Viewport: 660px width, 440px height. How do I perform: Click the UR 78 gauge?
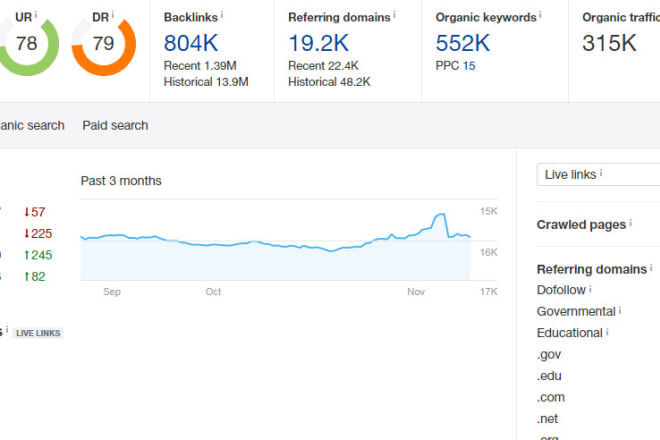pyautogui.click(x=27, y=44)
